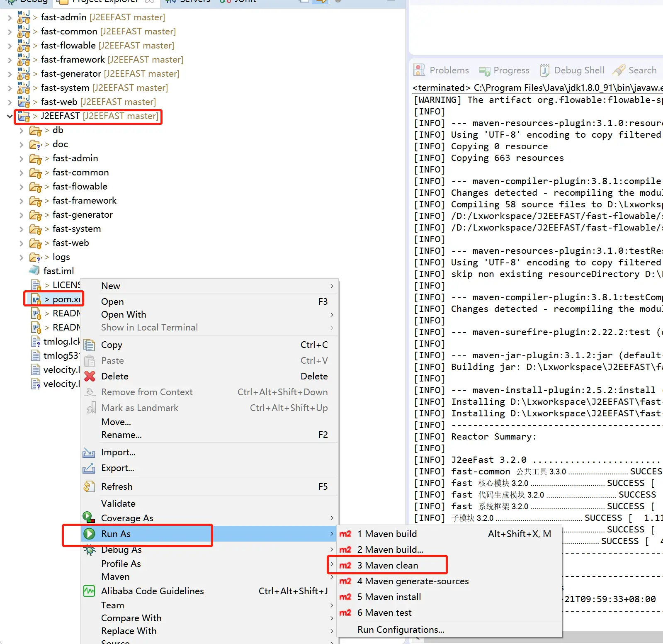Click the fast-common subfolder icon
This screenshot has height=644, width=663.
pyautogui.click(x=36, y=173)
